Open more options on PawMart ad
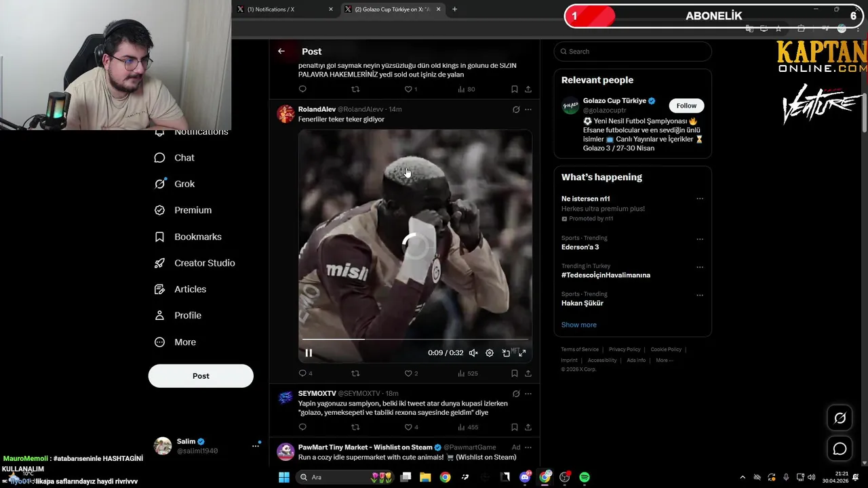The image size is (868, 488). [x=528, y=447]
